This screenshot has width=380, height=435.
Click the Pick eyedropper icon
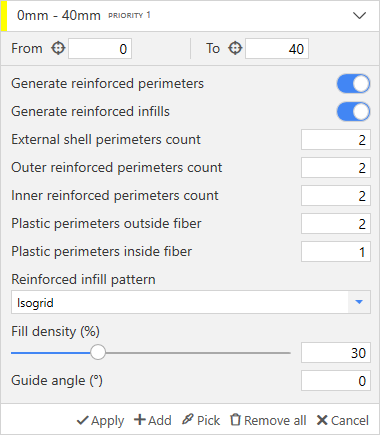click(188, 419)
